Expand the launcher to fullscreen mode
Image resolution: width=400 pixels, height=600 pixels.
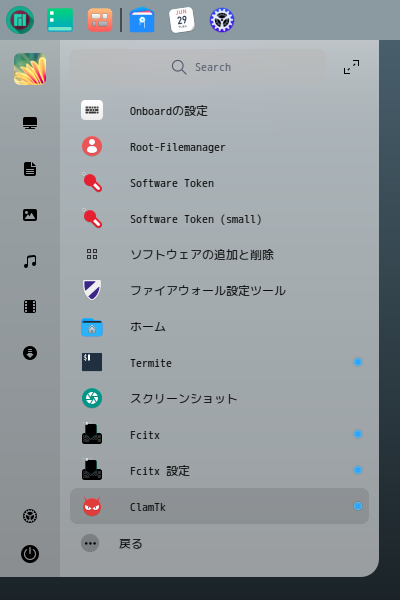[x=351, y=67]
